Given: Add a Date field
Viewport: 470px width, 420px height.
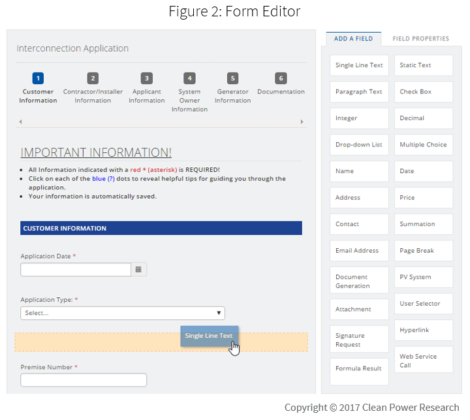Looking at the screenshot, I should [x=424, y=171].
